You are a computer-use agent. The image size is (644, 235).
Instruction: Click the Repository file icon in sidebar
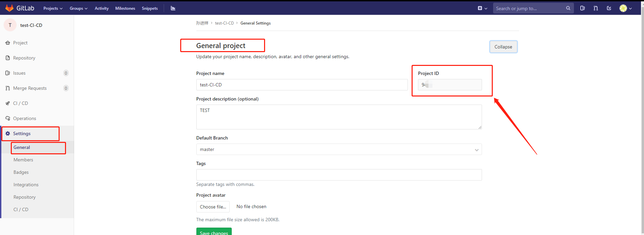(x=8, y=58)
